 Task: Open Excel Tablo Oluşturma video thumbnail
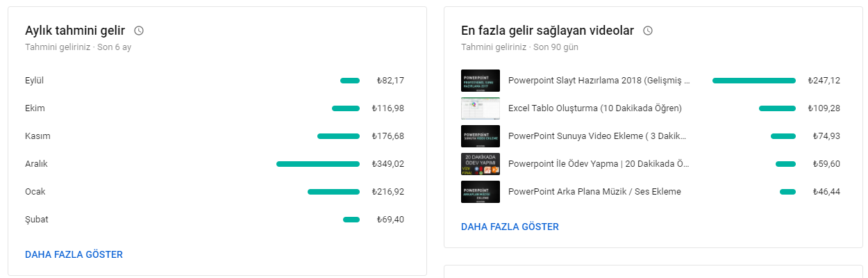tap(481, 108)
